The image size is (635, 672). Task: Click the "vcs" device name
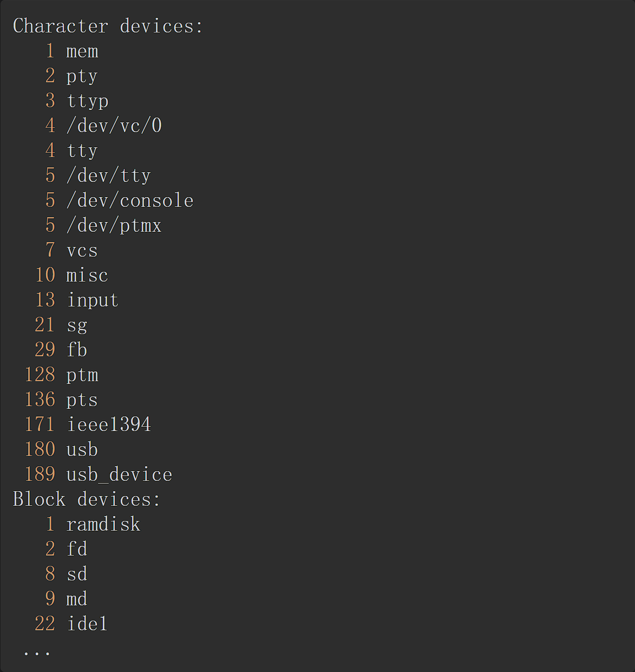(82, 251)
